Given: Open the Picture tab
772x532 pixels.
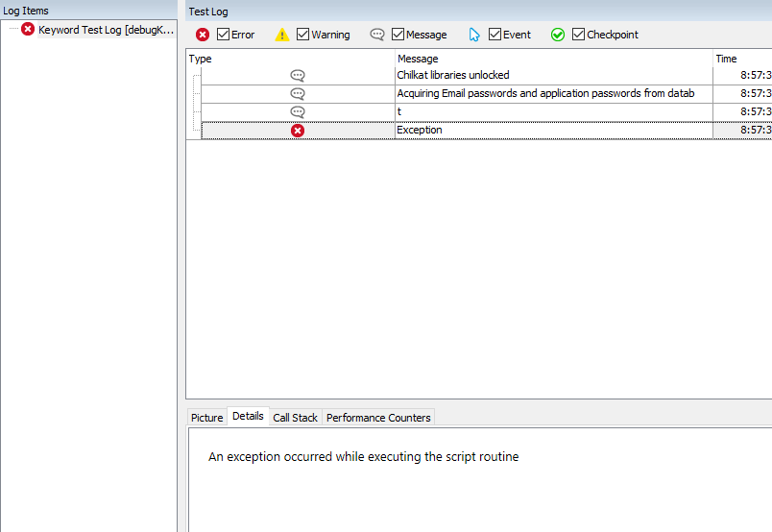Looking at the screenshot, I should click(x=206, y=418).
